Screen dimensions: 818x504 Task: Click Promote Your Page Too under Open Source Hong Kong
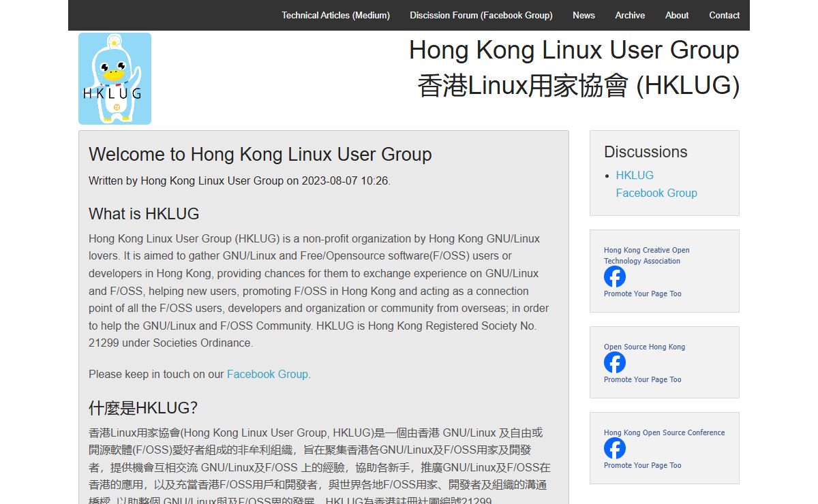coord(642,379)
